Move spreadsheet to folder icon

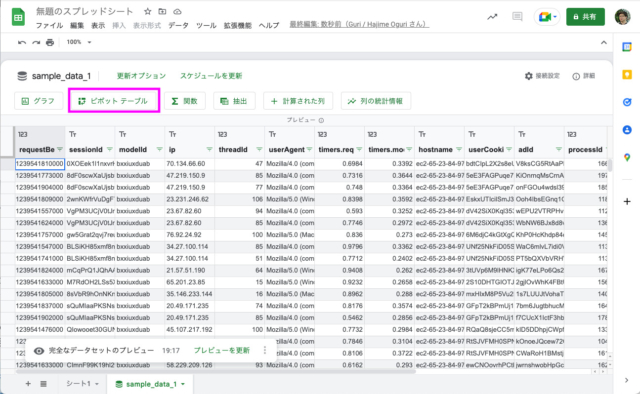(162, 11)
